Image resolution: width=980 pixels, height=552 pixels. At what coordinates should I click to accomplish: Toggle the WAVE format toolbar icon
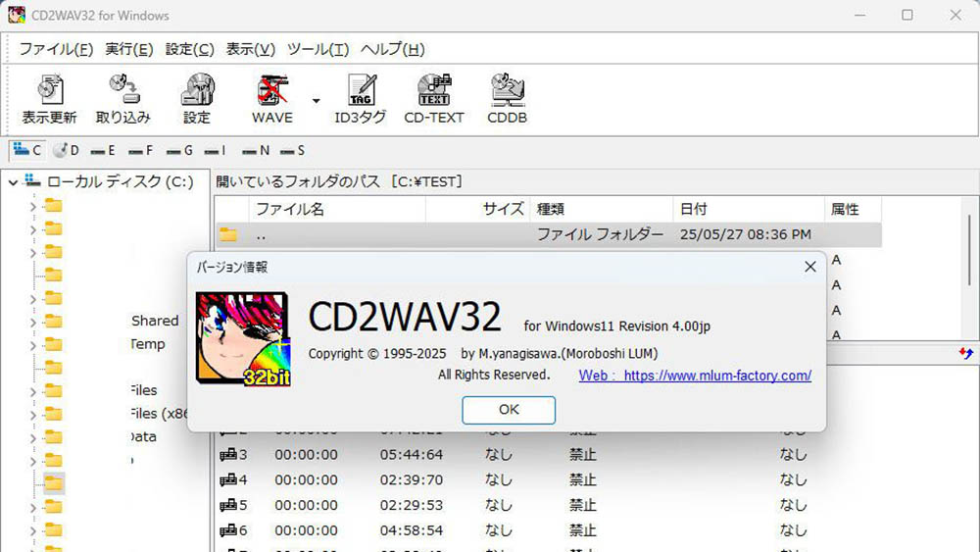pyautogui.click(x=271, y=99)
